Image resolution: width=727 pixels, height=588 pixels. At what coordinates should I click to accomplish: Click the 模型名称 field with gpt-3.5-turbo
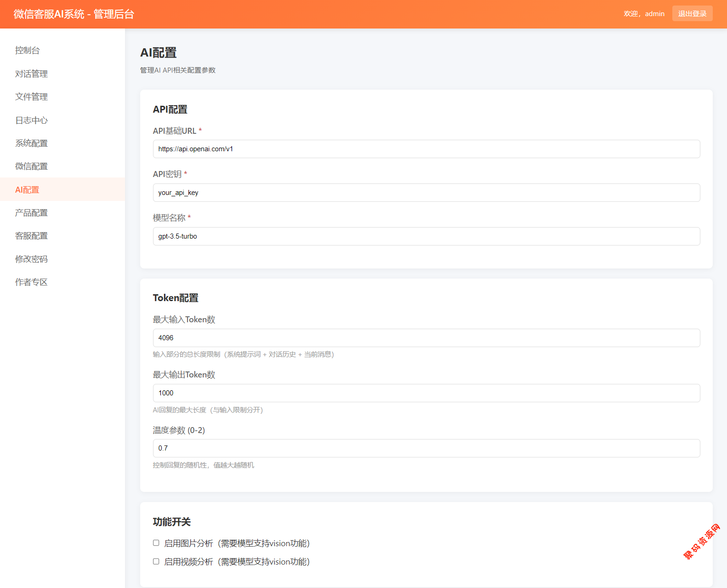(426, 236)
